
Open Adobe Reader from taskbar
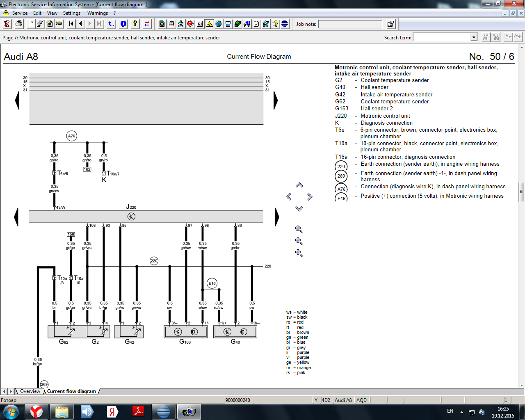click(138, 411)
